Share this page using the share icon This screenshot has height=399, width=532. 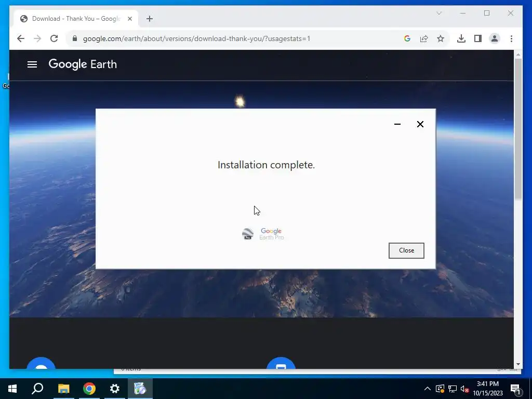[424, 38]
